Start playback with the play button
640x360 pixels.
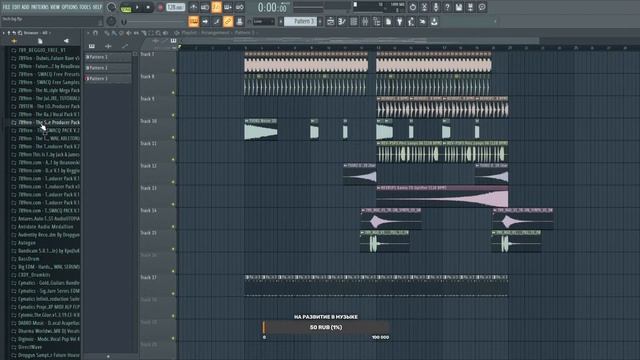click(x=137, y=7)
